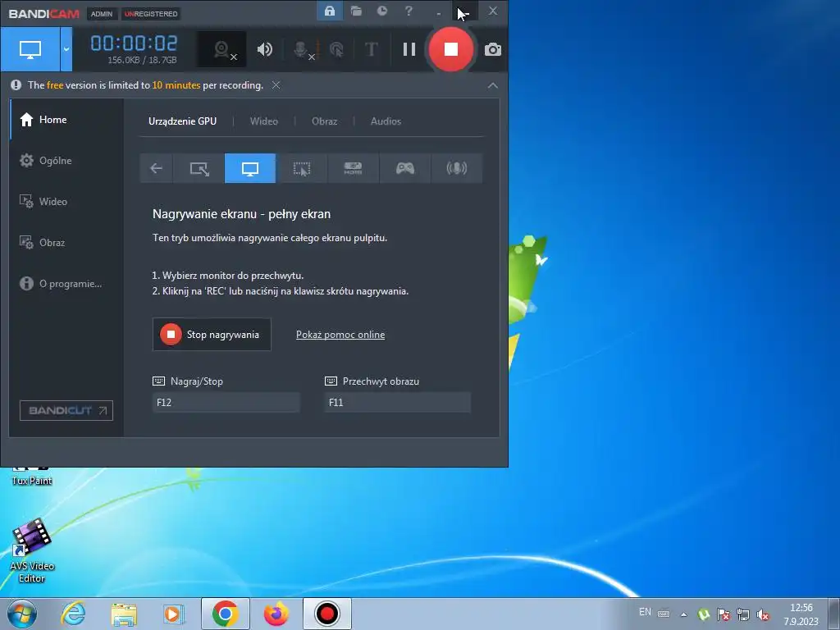Viewport: 840px width, 630px height.
Task: Switch to the Audios tab
Action: coord(386,121)
